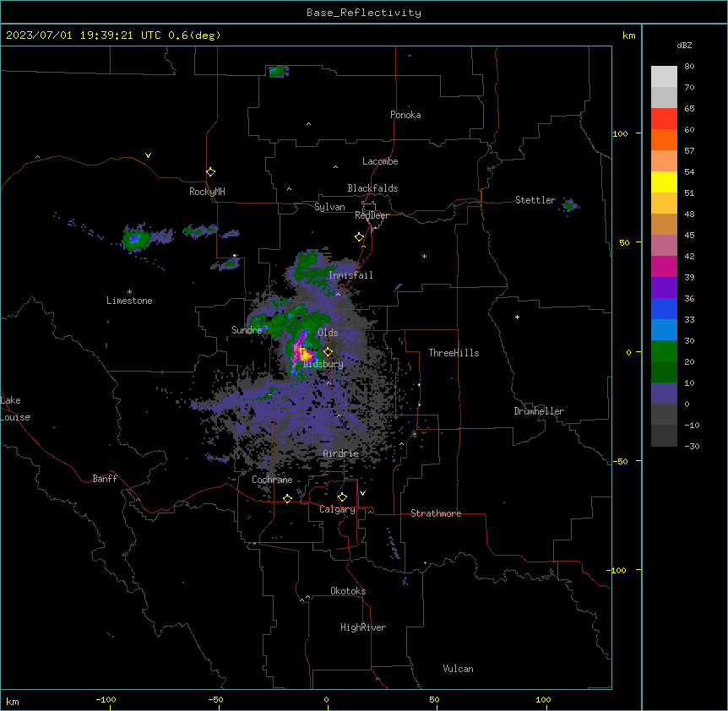
Task: Click the yellow diamond marker near RedDeer
Action: (x=360, y=237)
